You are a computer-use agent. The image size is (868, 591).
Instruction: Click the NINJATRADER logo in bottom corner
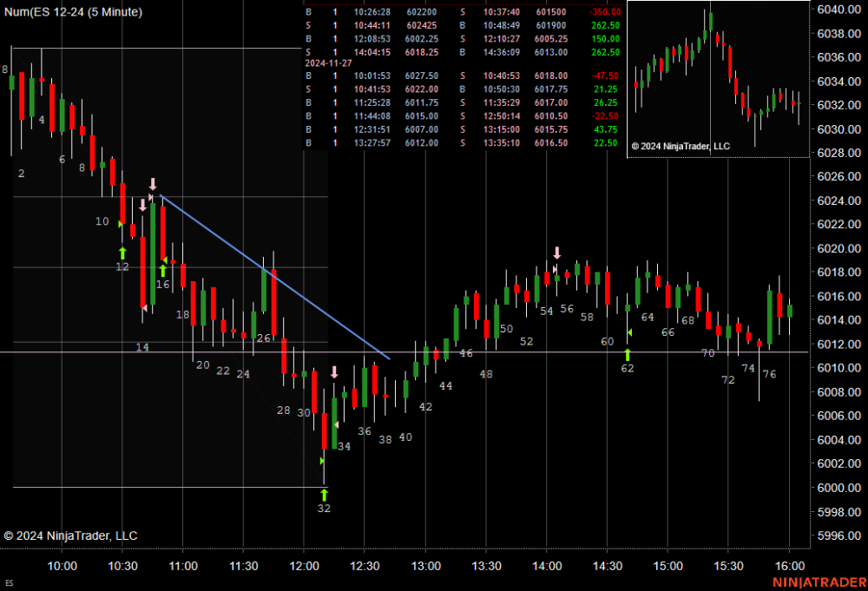click(x=819, y=582)
